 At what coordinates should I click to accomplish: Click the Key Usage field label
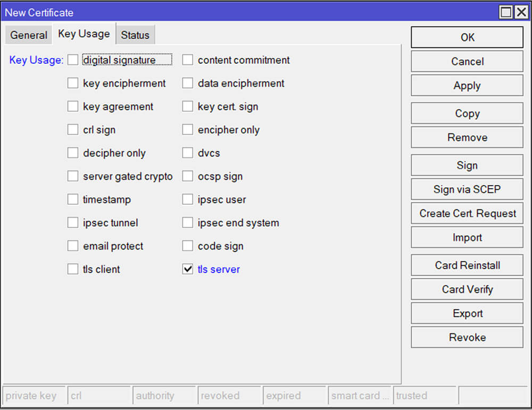click(x=36, y=60)
